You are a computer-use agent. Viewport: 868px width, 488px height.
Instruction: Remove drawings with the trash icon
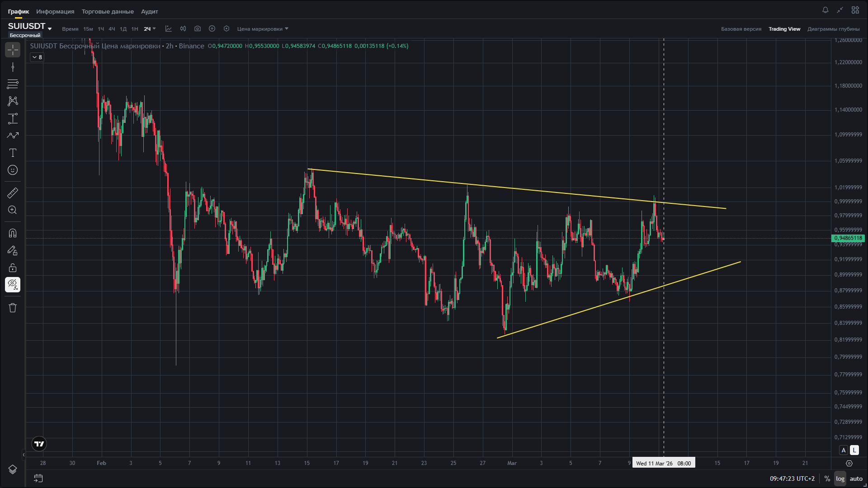(x=13, y=308)
